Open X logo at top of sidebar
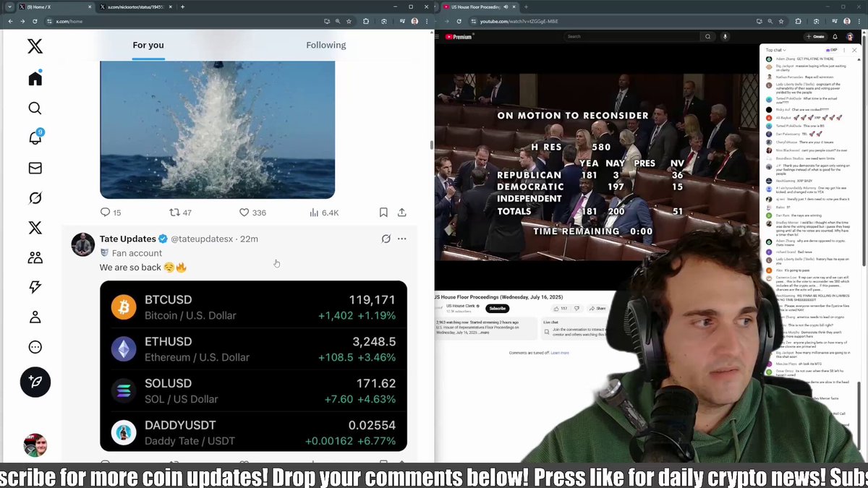Viewport: 868px width, 488px height. [35, 47]
